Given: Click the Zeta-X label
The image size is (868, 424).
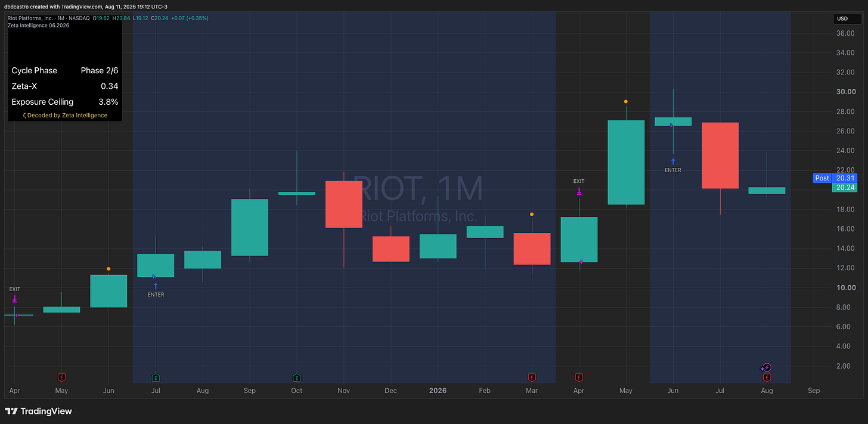Looking at the screenshot, I should tap(24, 86).
